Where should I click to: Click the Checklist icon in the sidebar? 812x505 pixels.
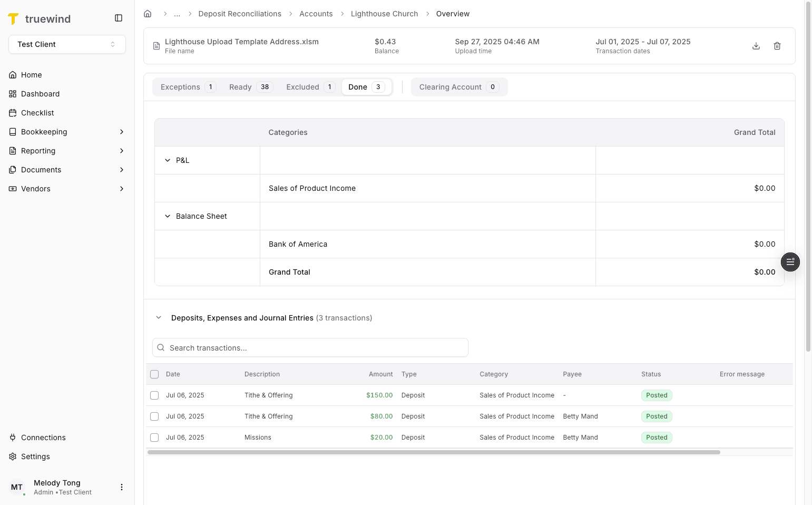[12, 112]
